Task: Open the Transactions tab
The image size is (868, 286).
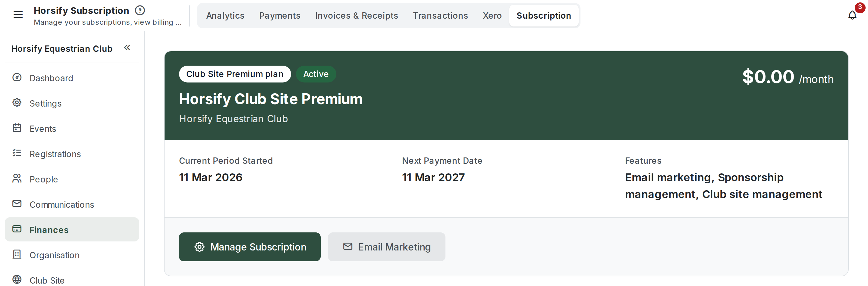Action: (440, 15)
